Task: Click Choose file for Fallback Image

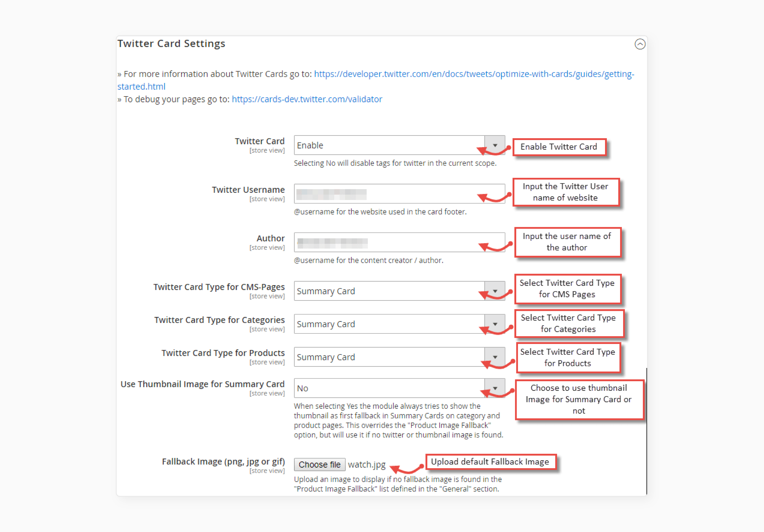Action: tap(319, 464)
